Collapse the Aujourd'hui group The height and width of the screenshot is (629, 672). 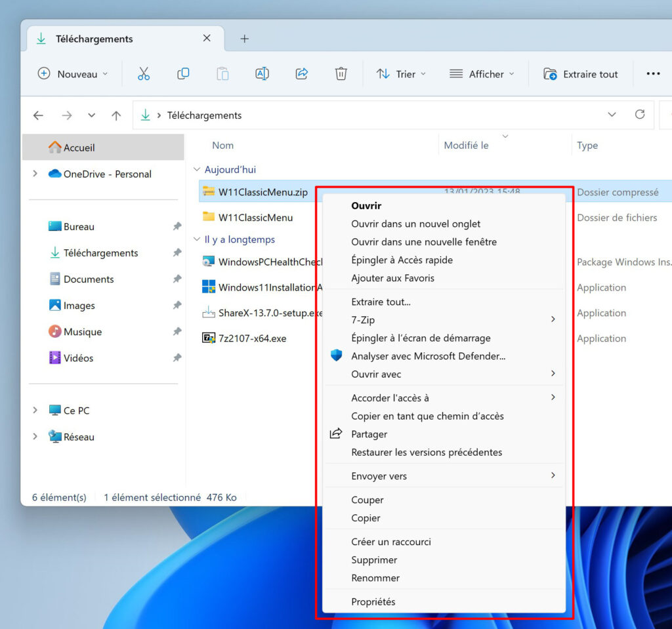coord(197,169)
